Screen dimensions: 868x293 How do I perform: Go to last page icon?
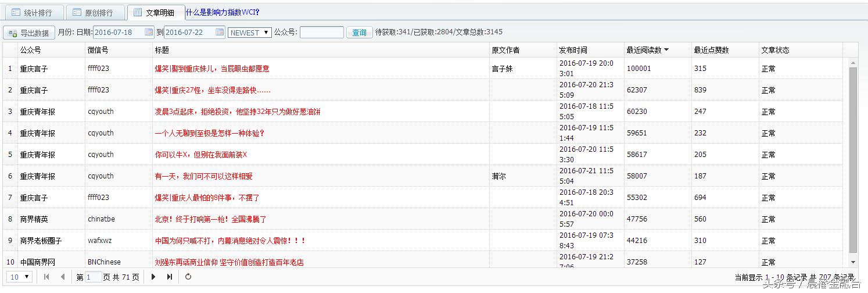pyautogui.click(x=169, y=277)
